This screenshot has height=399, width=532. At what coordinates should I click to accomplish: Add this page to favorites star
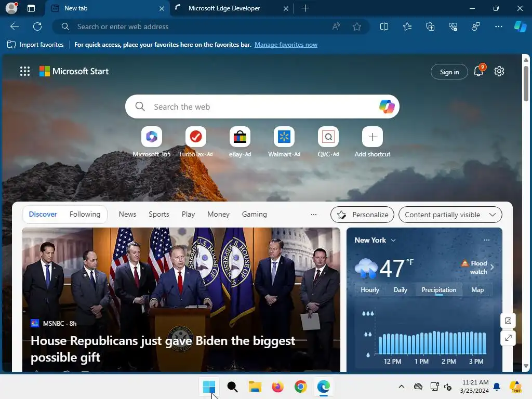356,26
